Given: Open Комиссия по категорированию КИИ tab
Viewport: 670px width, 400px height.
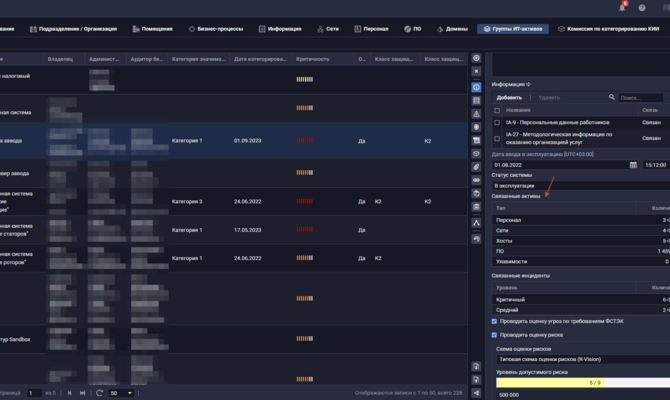Looking at the screenshot, I should (608, 29).
